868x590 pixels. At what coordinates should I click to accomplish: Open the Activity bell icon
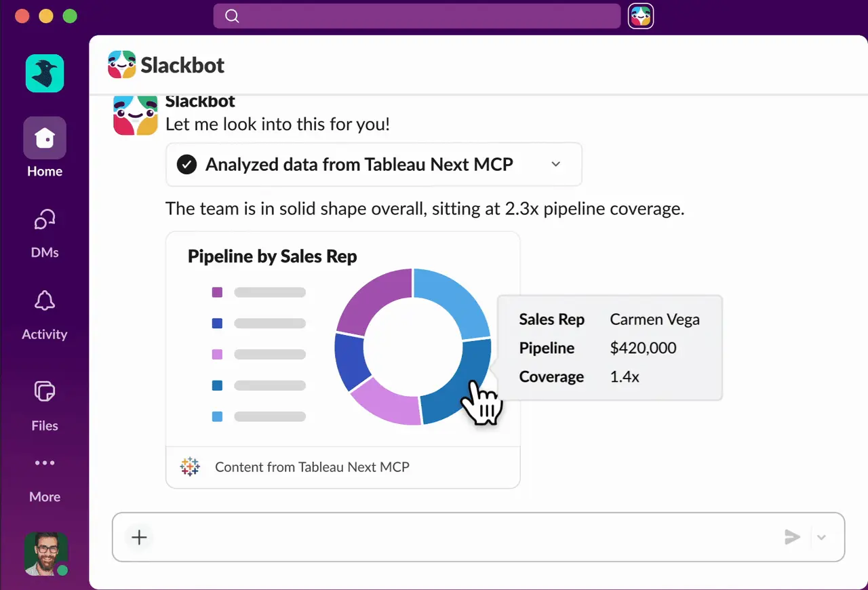tap(45, 301)
